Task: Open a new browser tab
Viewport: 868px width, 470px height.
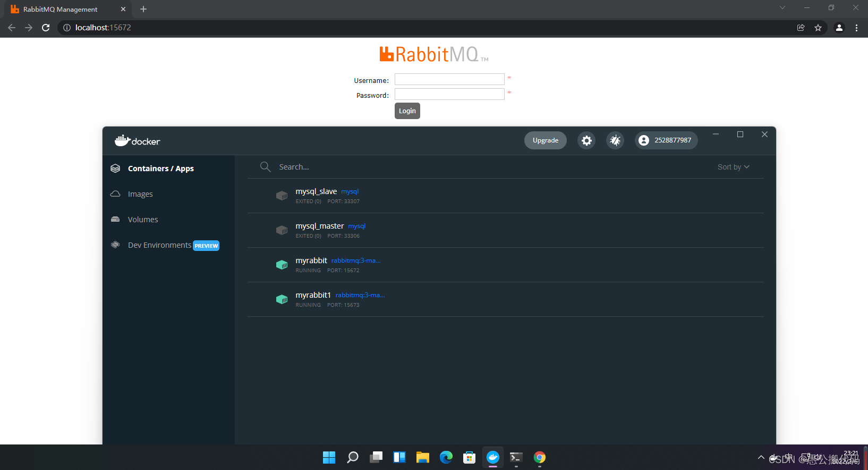Action: click(x=143, y=9)
